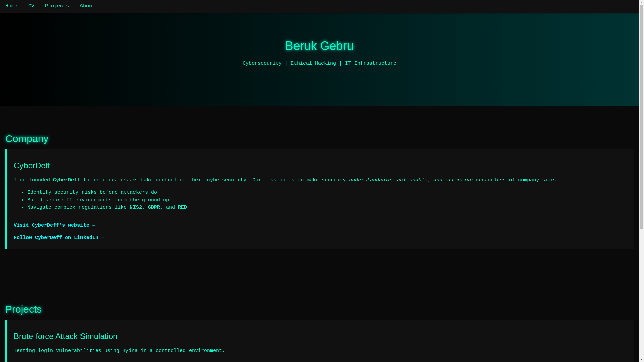This screenshot has width=644, height=362.
Task: Click the Projects section heading
Action: tap(23, 309)
